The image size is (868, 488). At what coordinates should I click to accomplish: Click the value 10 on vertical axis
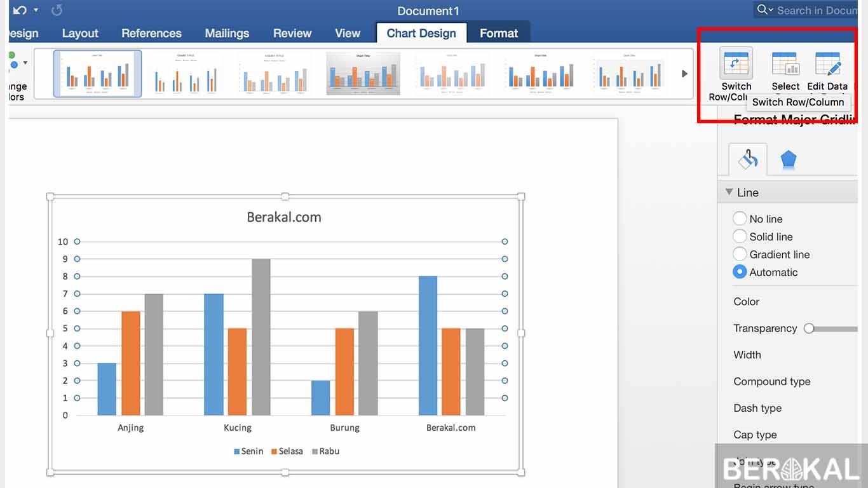point(63,241)
